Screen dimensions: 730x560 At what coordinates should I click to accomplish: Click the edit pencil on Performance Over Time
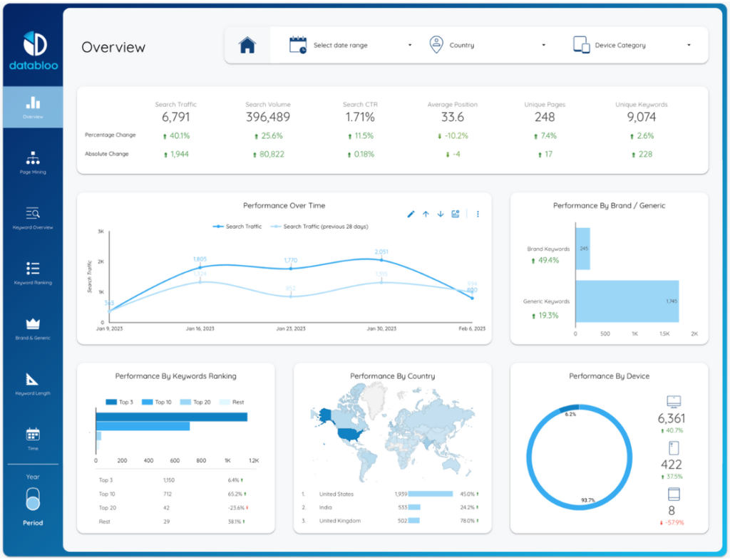coord(411,214)
